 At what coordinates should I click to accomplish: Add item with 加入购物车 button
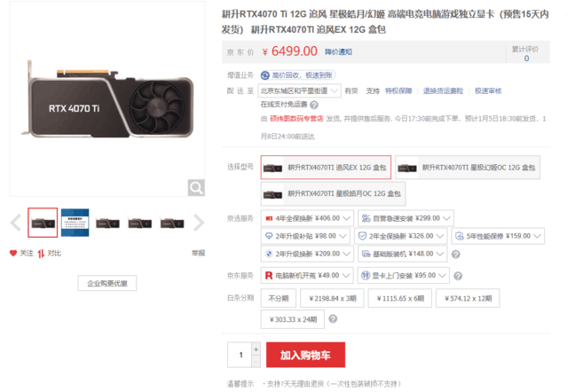305,355
